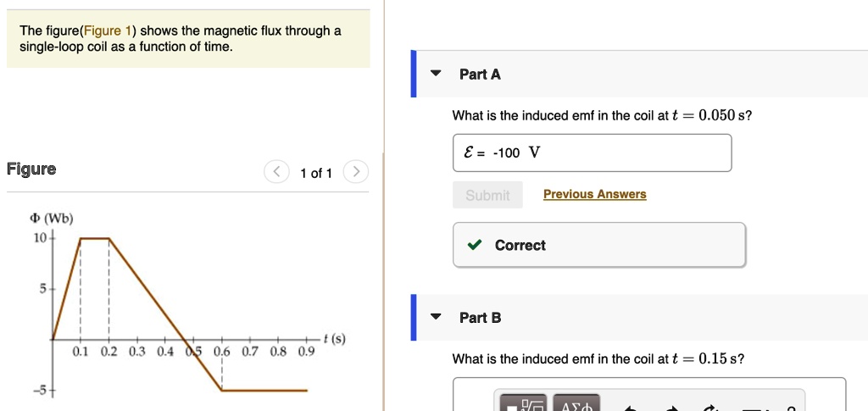This screenshot has width=868, height=411.
Task: Click the reset icon in answer toolbar
Action: (711, 408)
